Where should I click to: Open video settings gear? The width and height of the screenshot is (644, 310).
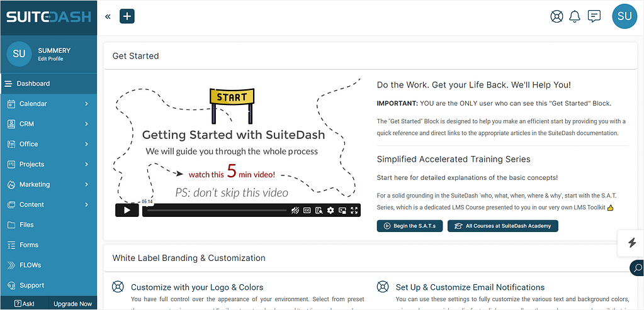click(330, 211)
